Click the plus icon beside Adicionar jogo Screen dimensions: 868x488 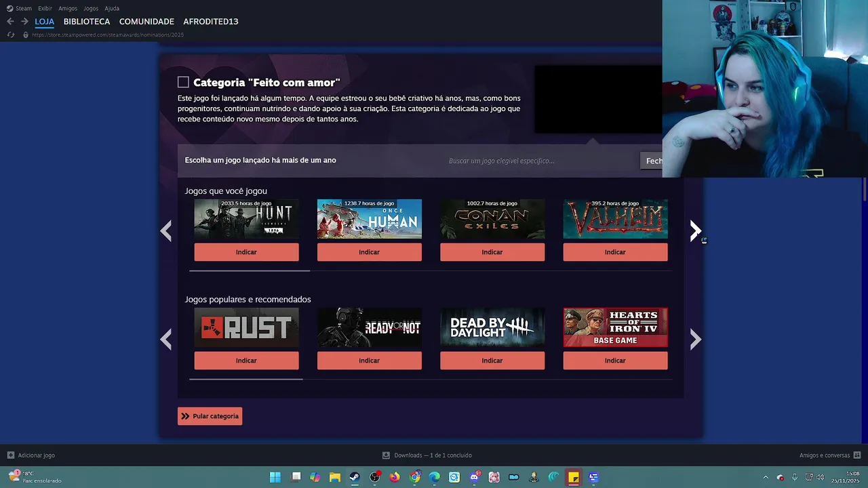[x=11, y=455]
